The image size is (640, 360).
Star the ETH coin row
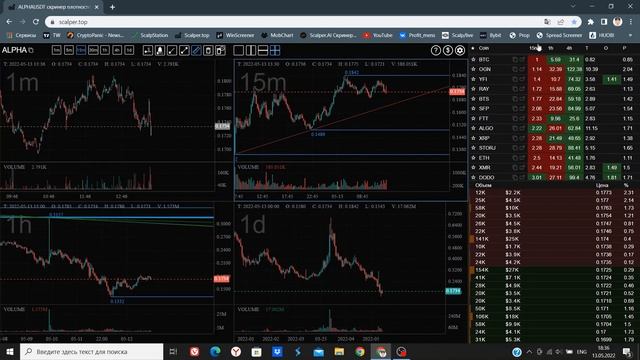coord(473,158)
